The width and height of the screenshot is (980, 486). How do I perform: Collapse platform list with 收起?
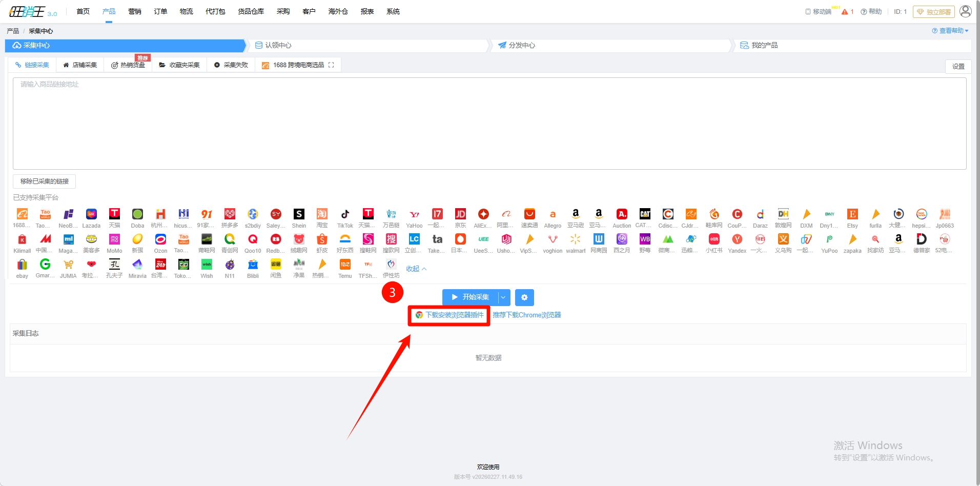pos(416,269)
